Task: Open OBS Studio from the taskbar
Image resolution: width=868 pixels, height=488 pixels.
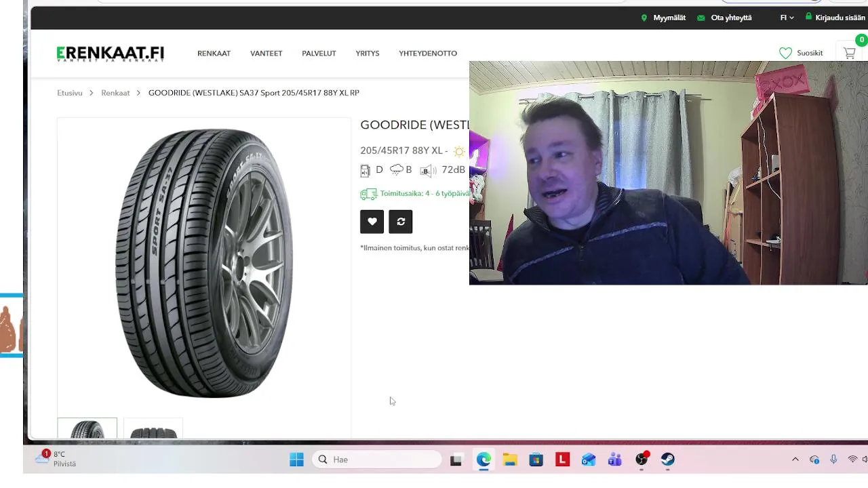Action: coord(642,460)
